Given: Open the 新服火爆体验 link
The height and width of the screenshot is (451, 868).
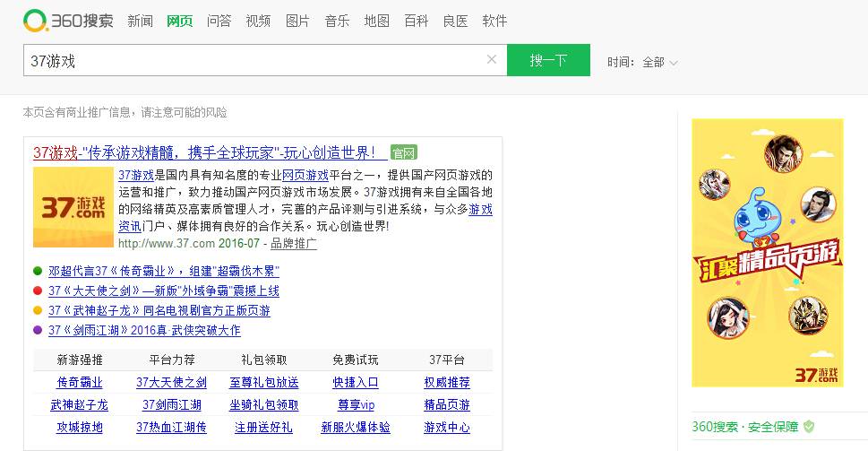Looking at the screenshot, I should (x=356, y=427).
